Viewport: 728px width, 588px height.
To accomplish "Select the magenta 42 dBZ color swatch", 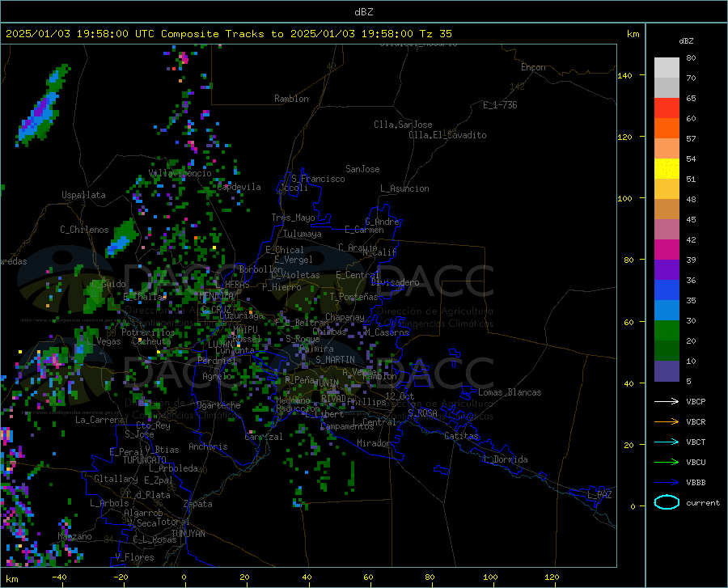I will (667, 250).
